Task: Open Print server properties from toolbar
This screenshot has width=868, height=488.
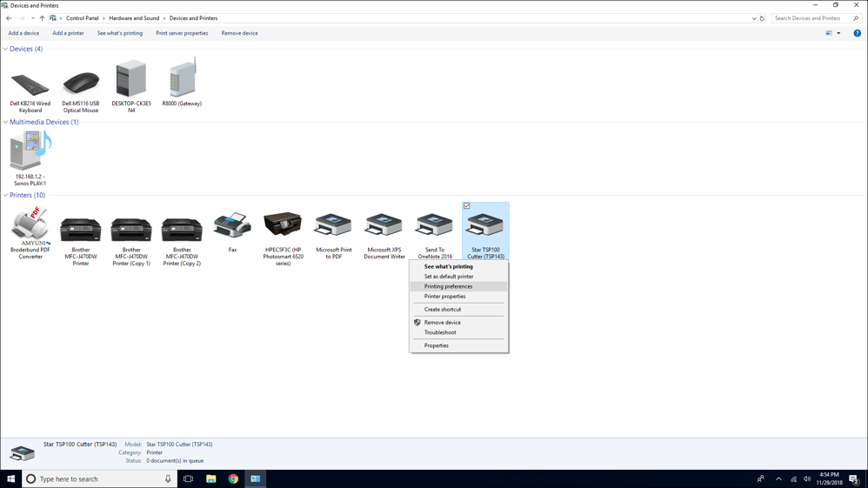Action: pos(182,33)
